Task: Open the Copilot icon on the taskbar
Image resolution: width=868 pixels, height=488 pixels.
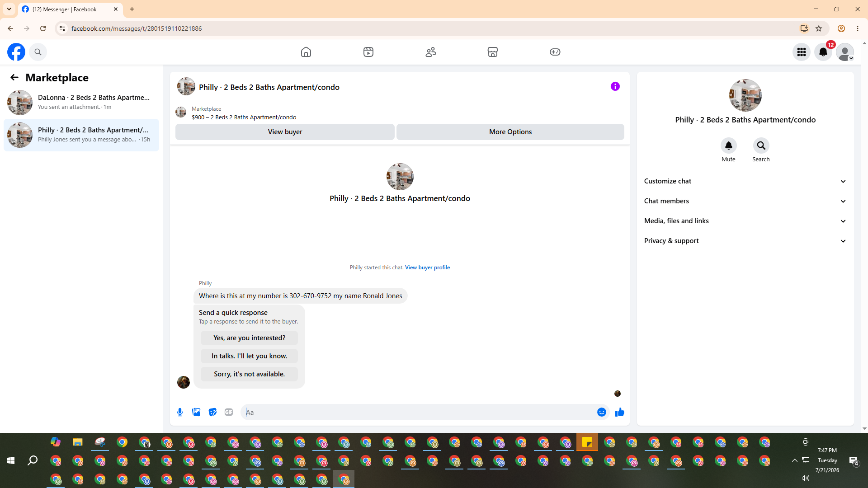Action: point(56,442)
